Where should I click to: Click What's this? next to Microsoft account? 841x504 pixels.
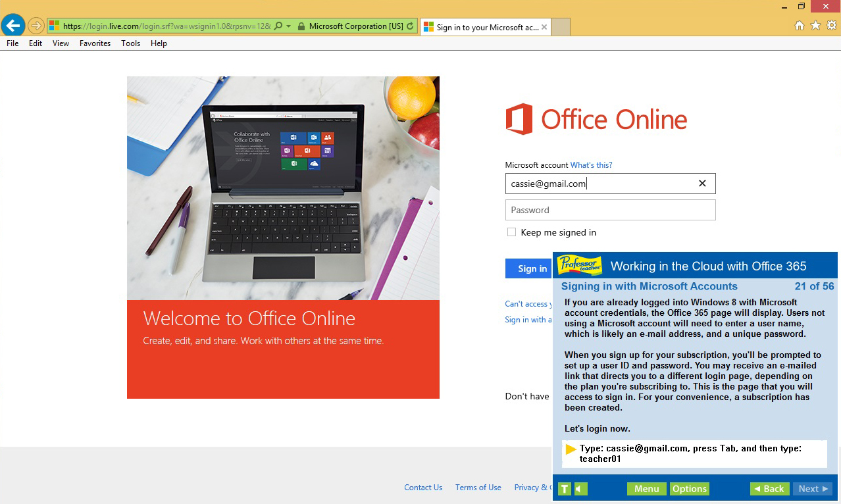pos(590,164)
